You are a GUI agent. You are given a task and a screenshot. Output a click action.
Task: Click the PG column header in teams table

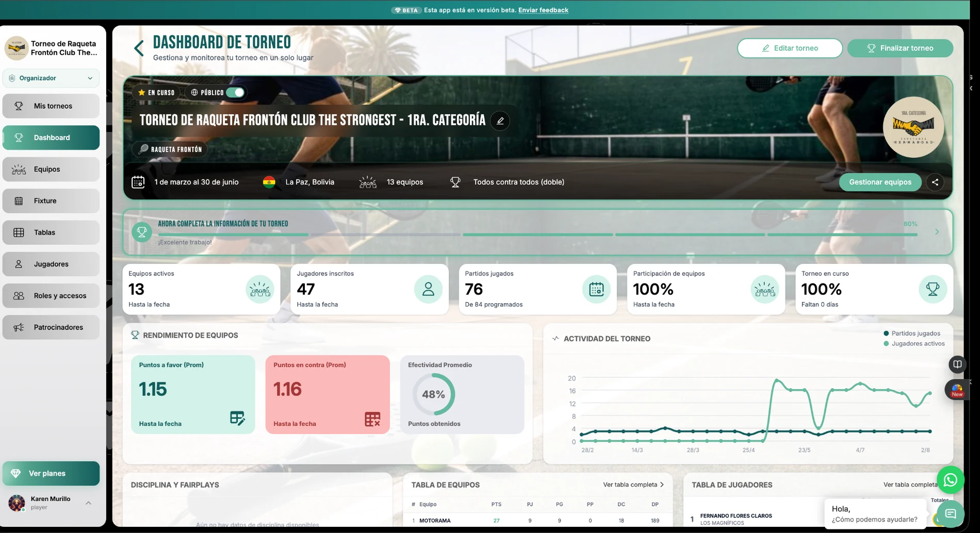click(x=559, y=505)
